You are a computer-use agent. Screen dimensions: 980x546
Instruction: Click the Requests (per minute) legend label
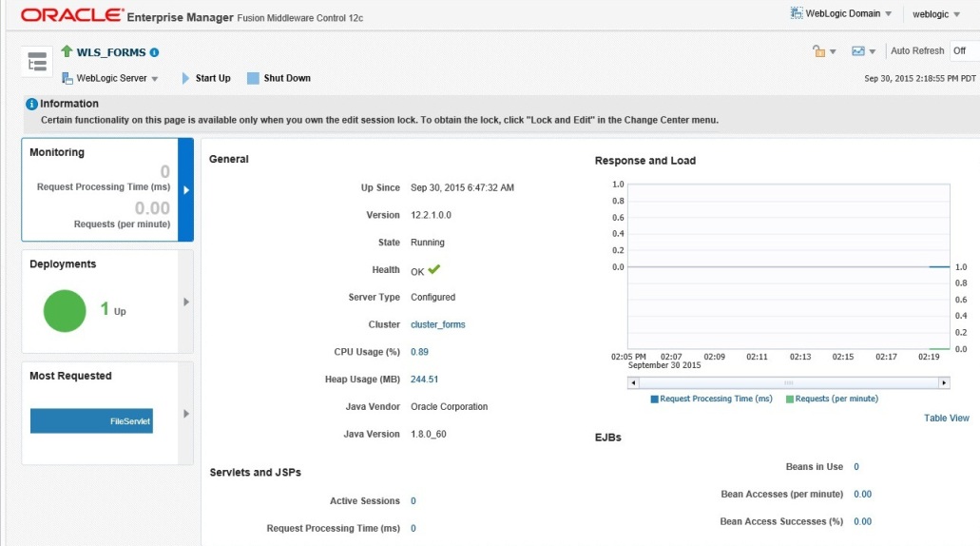pos(836,399)
